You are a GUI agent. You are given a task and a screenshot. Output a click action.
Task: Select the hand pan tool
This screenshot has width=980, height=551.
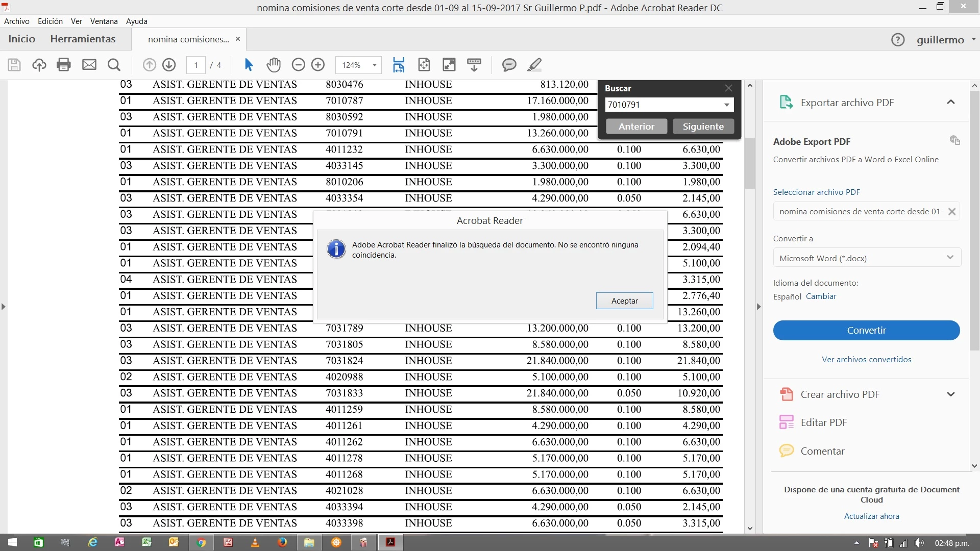coord(274,65)
